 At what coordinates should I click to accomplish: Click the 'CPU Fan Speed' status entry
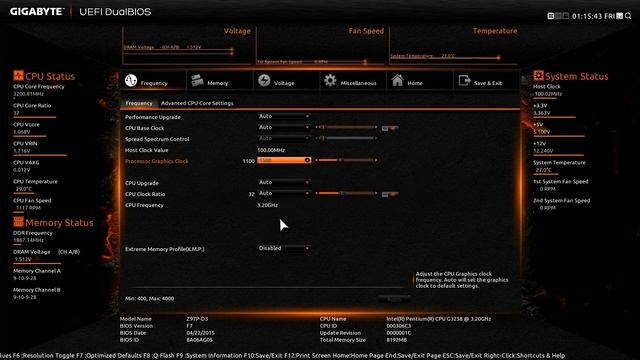tap(32, 204)
